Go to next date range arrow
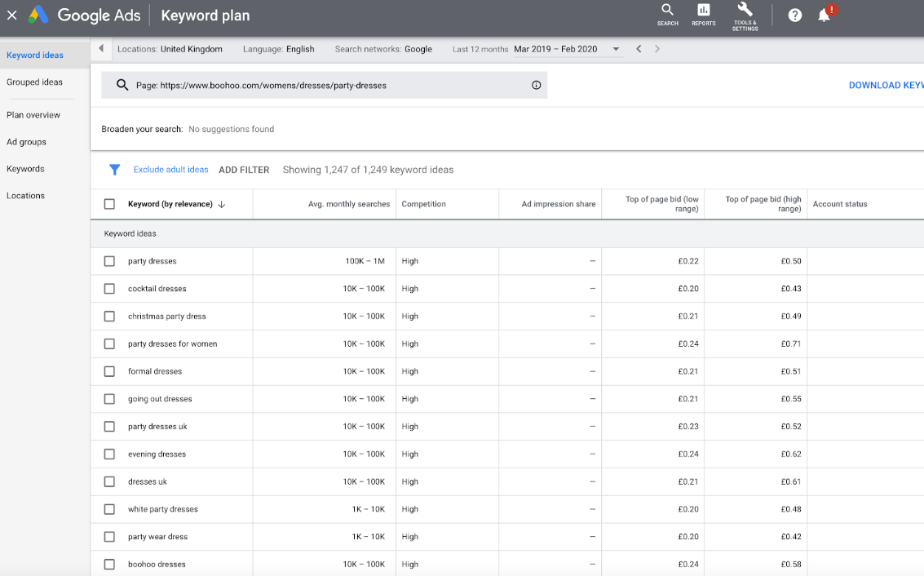 click(x=657, y=49)
